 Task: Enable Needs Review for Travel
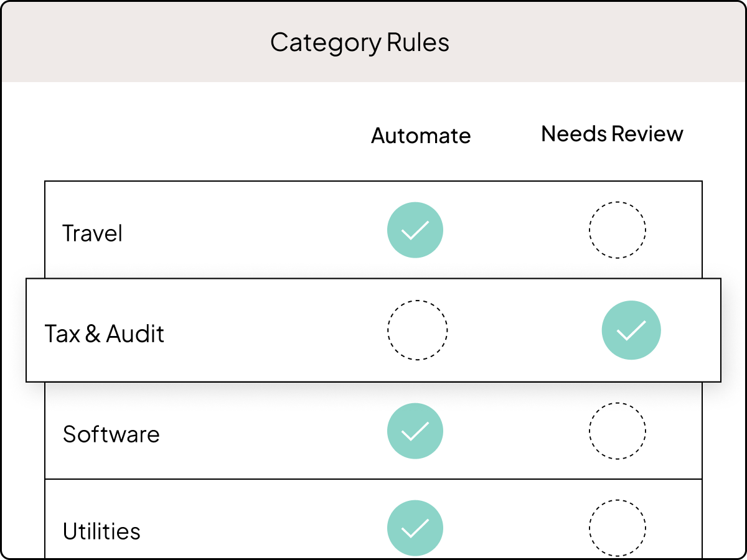tap(618, 230)
